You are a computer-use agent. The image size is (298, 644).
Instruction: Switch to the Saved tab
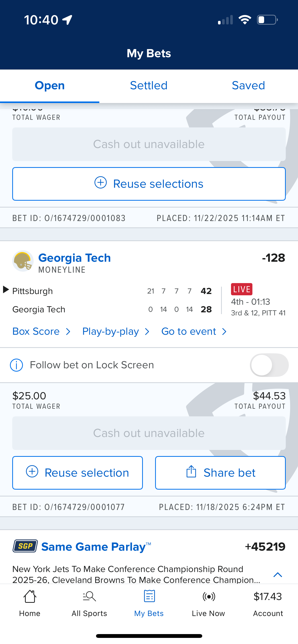tap(248, 85)
